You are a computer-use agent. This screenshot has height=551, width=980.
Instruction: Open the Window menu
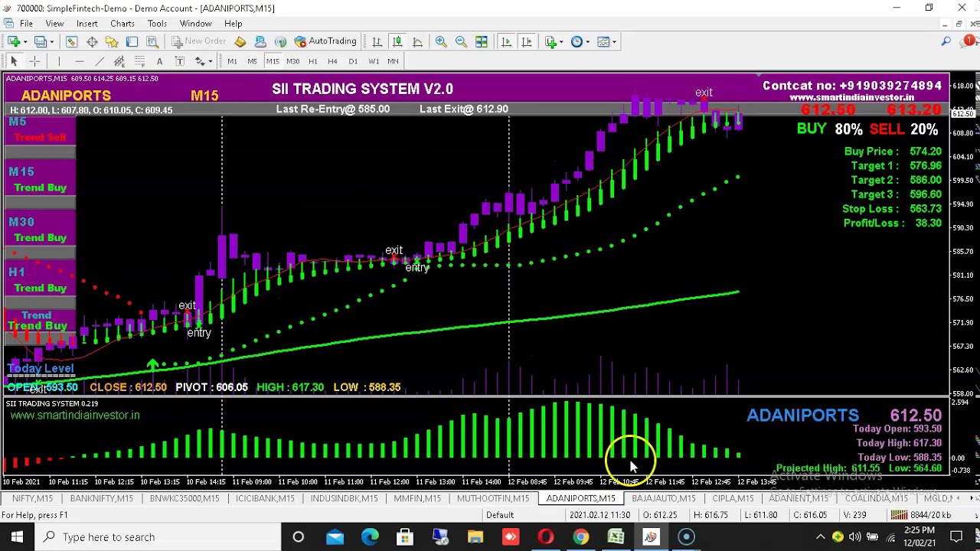(196, 24)
